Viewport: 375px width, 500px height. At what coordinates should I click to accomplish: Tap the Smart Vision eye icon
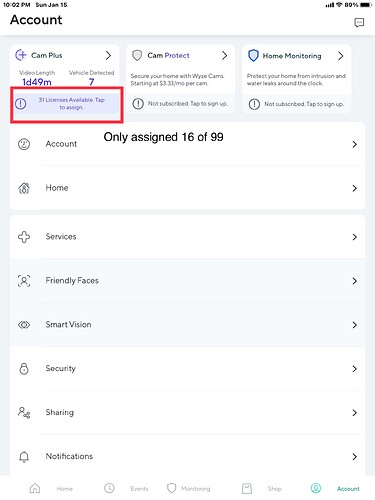24,325
